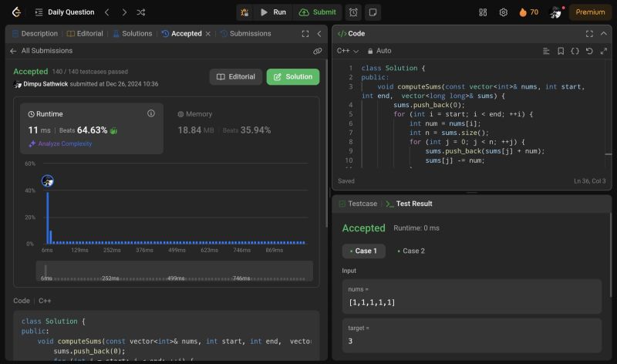Switch to the Solutions tab
Screen dimensions: 617x364
coord(133,33)
